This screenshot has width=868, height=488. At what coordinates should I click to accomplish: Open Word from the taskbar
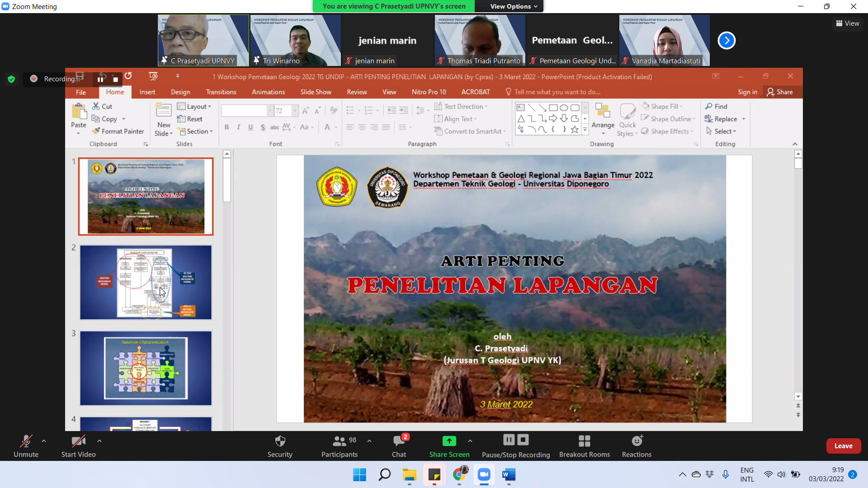(509, 474)
